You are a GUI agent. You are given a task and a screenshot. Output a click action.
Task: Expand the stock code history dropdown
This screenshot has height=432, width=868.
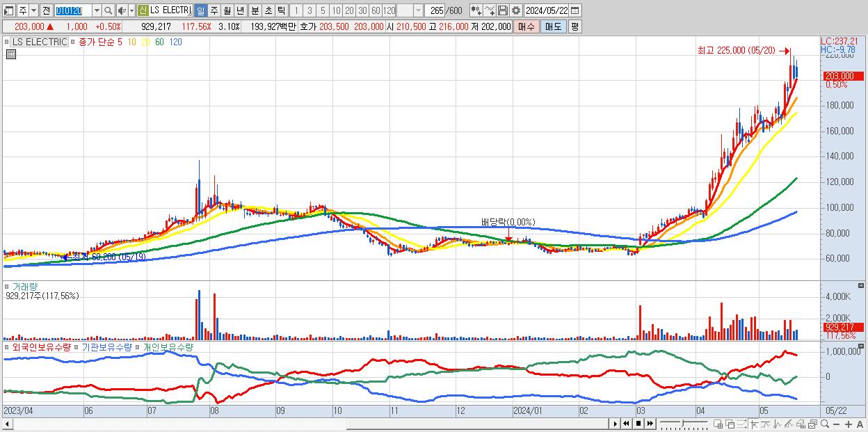97,10
